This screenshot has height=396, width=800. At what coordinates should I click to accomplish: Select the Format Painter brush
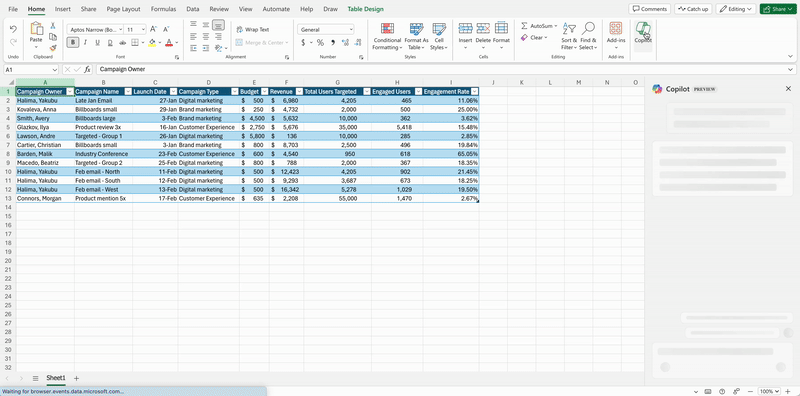coord(53,48)
